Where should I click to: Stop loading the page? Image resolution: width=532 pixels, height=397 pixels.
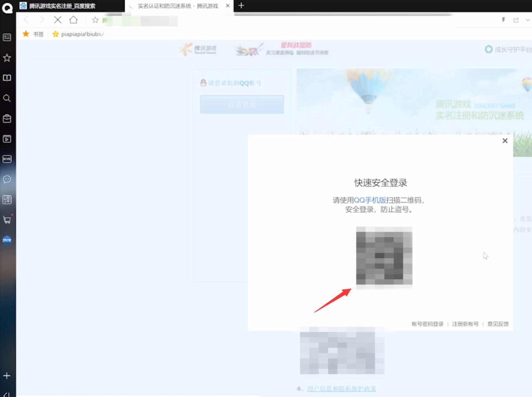coord(58,20)
